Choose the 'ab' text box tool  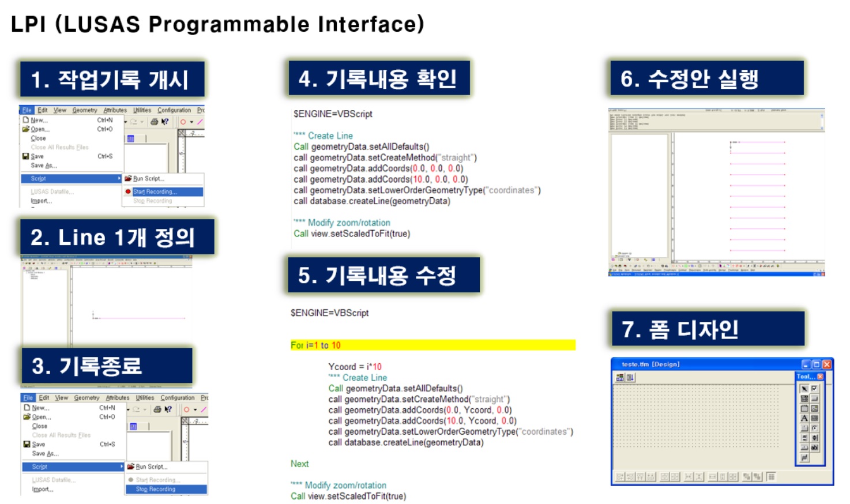[x=814, y=447]
